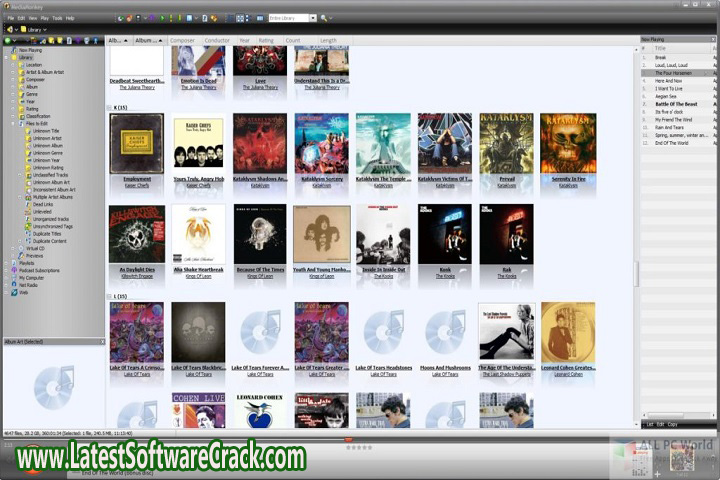Open the Tools menu
The width and height of the screenshot is (720, 480).
(x=57, y=18)
